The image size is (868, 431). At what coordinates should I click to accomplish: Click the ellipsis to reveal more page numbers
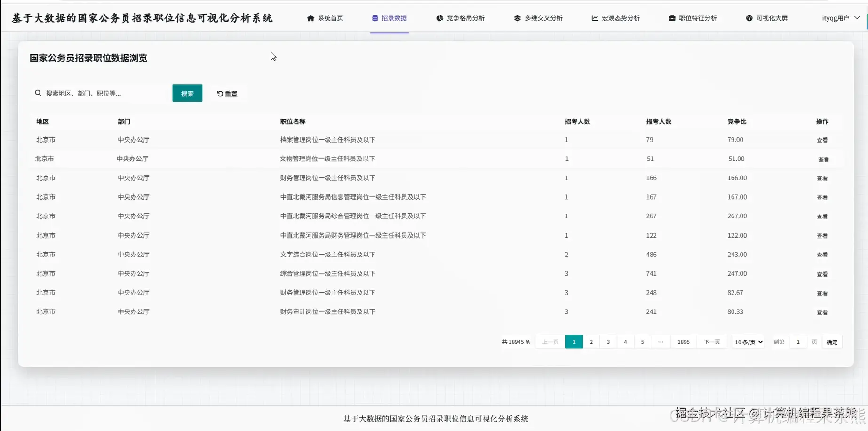point(661,342)
